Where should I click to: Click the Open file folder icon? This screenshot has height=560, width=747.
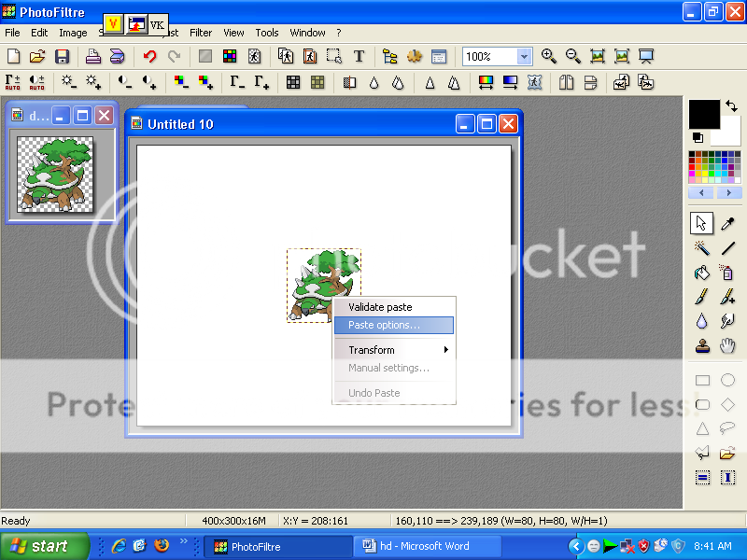[x=37, y=56]
